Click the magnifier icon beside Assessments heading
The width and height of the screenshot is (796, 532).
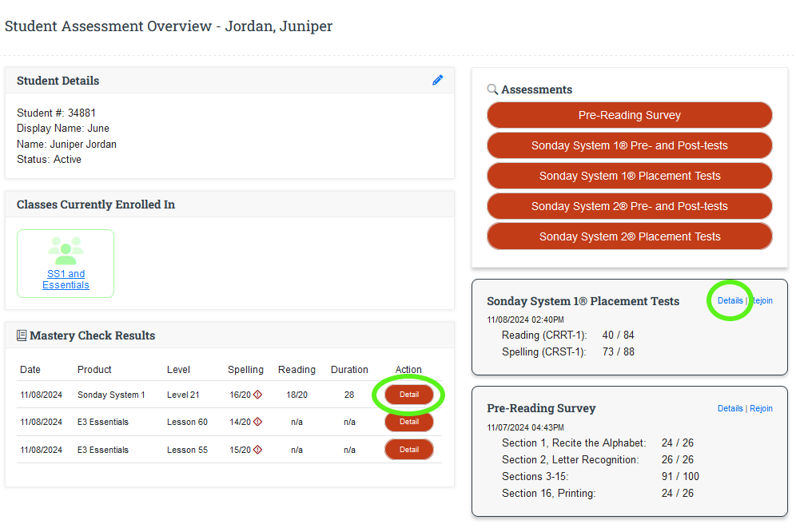click(492, 89)
